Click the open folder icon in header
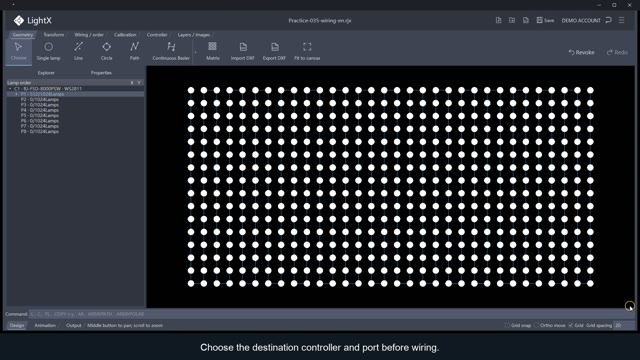This screenshot has width=640, height=360. point(512,20)
